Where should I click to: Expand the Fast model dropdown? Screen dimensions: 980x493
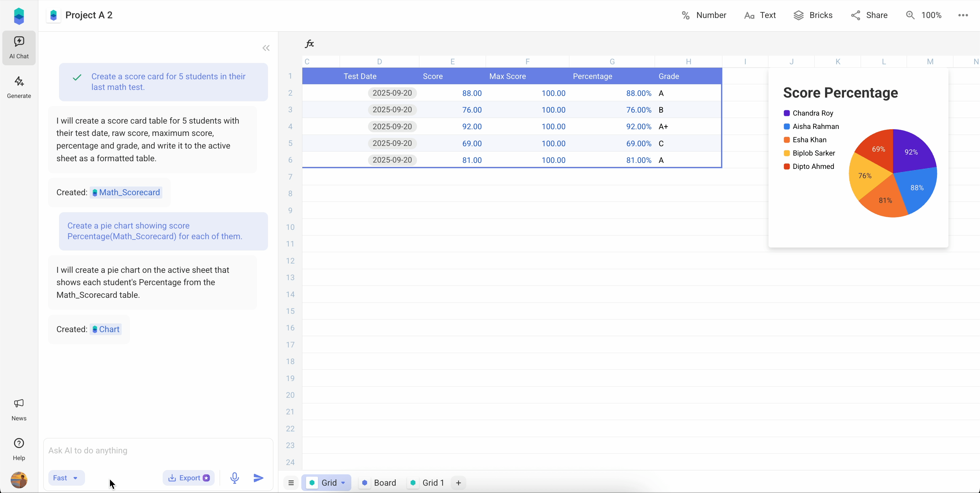[x=66, y=478]
